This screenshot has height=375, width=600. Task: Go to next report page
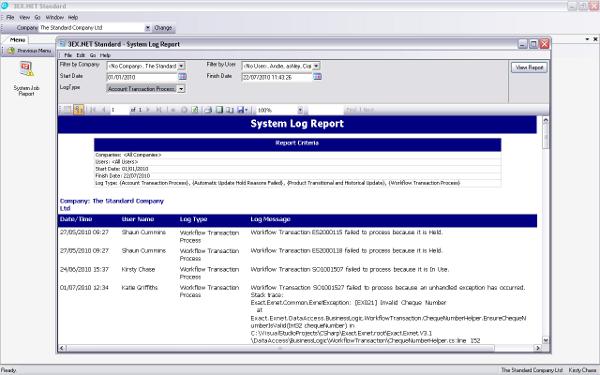tap(148, 110)
